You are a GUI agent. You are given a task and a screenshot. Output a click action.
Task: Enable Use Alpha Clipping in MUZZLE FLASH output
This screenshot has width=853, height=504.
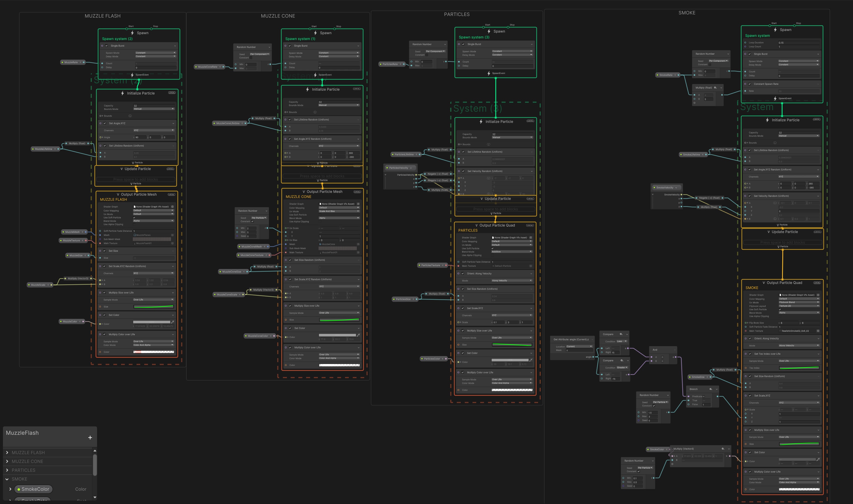click(134, 224)
